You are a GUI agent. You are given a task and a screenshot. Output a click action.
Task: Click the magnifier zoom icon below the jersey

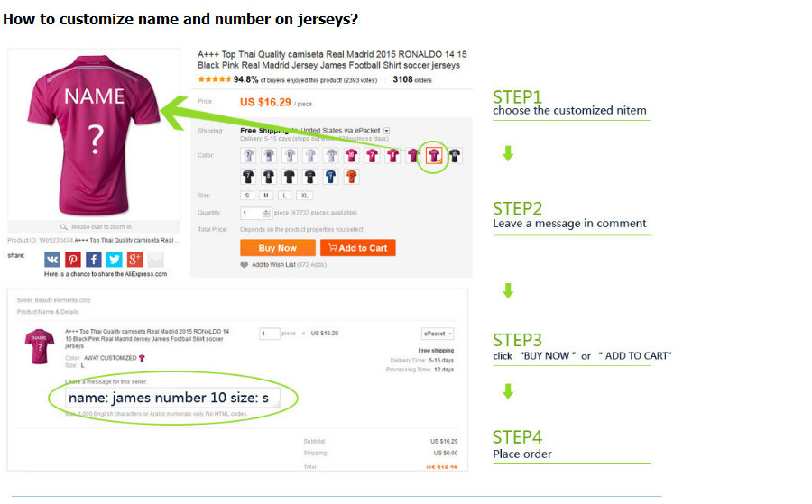(x=63, y=227)
